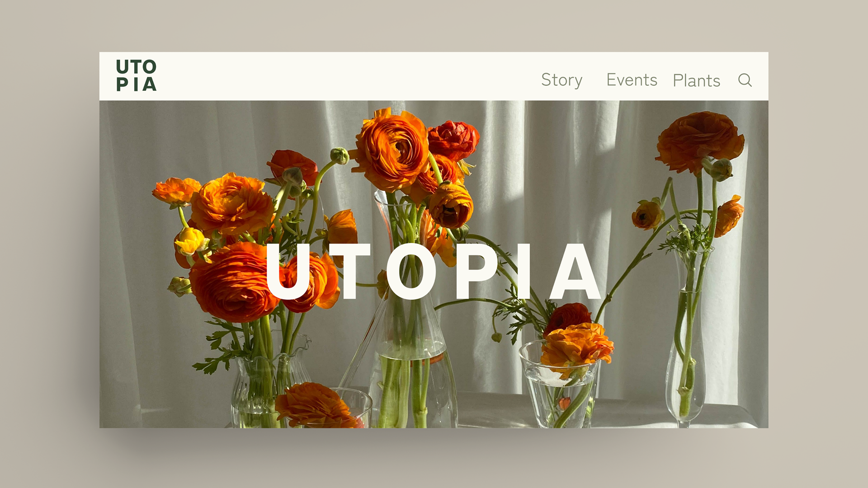This screenshot has height=488, width=868.
Task: Click the green UTOPIA logo
Action: point(136,75)
